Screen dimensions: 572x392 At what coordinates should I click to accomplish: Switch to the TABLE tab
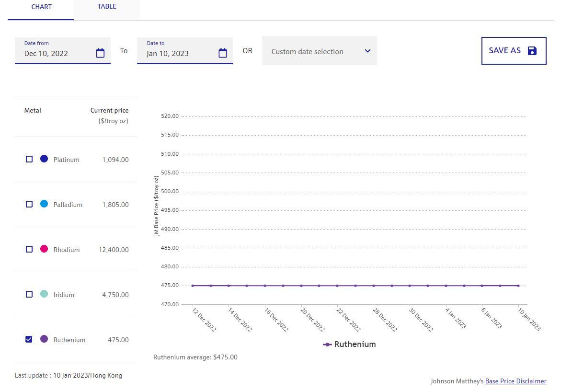[x=107, y=7]
